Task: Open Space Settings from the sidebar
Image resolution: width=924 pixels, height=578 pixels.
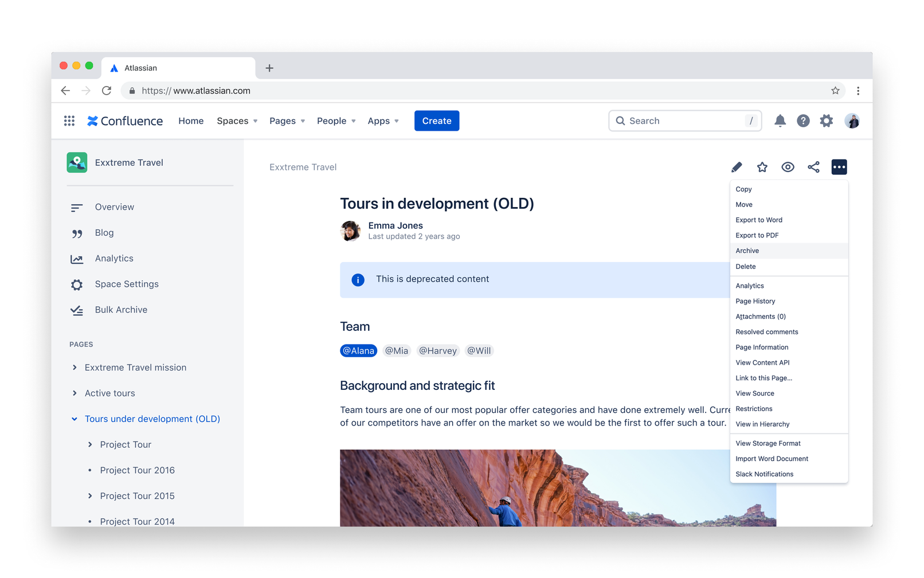Action: 127,284
